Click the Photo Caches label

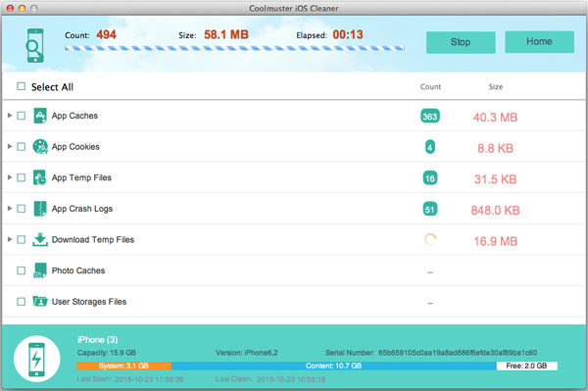[x=78, y=270]
